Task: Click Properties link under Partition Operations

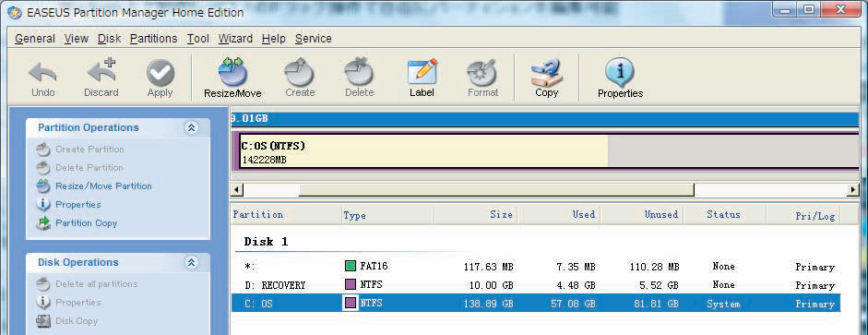Action: click(x=78, y=204)
